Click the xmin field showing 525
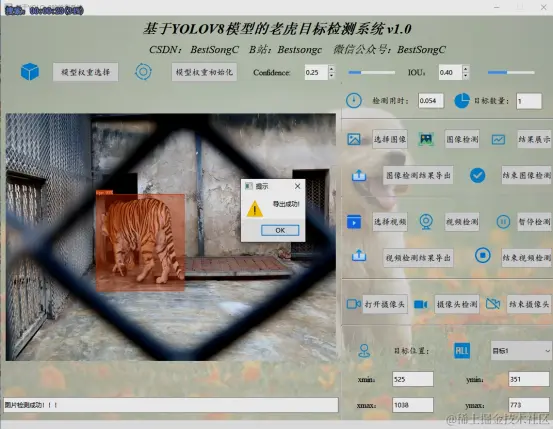The height and width of the screenshot is (430, 554). (413, 379)
